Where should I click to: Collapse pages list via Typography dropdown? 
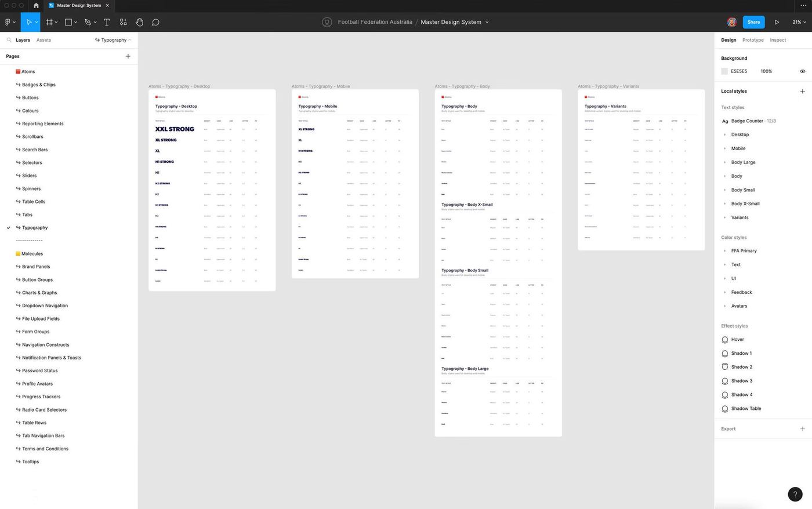pos(113,40)
